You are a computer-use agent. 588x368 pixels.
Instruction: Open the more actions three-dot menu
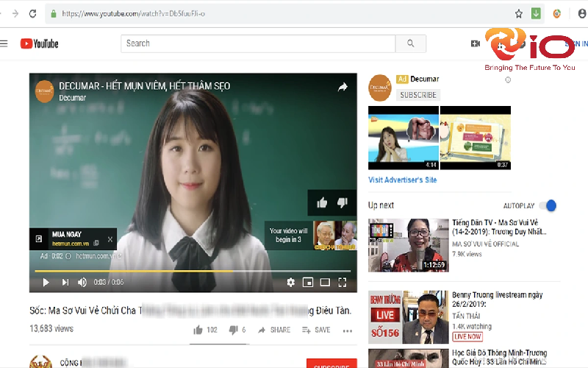point(348,330)
